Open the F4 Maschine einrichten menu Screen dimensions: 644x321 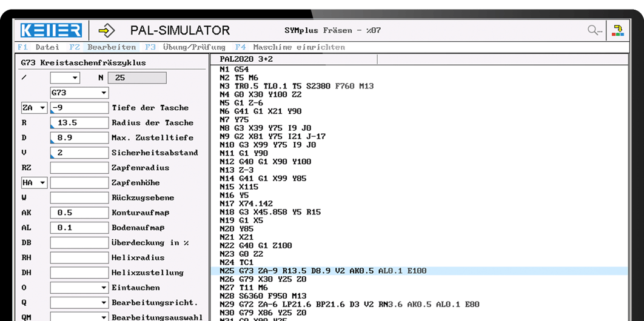[x=290, y=47]
